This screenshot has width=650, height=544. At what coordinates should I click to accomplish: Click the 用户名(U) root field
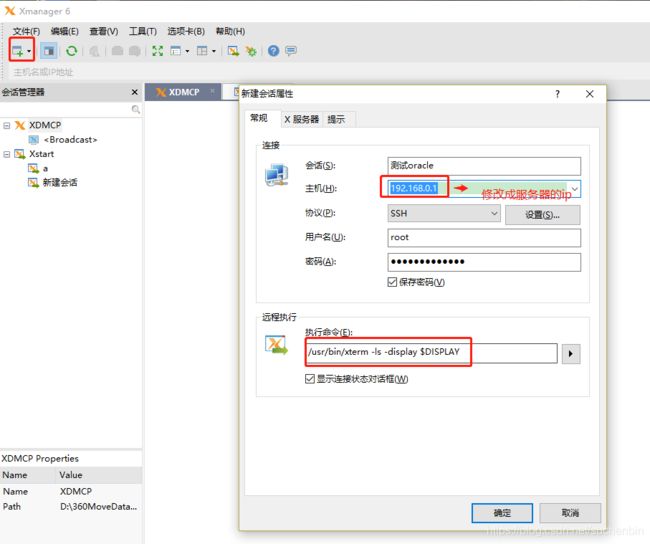tap(484, 238)
